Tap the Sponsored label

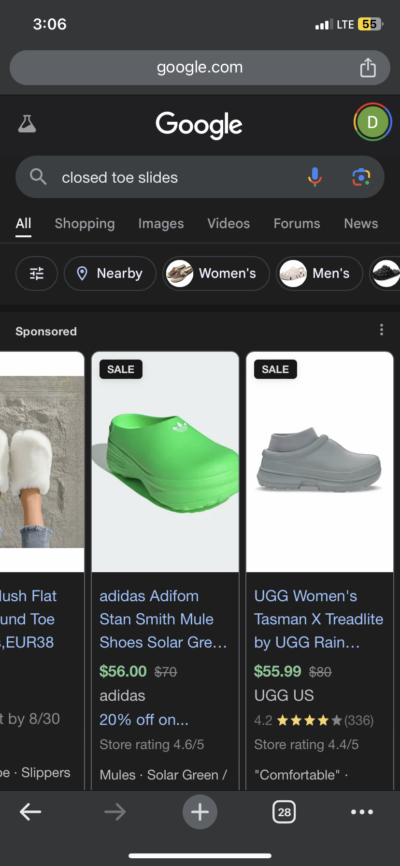[x=46, y=331]
